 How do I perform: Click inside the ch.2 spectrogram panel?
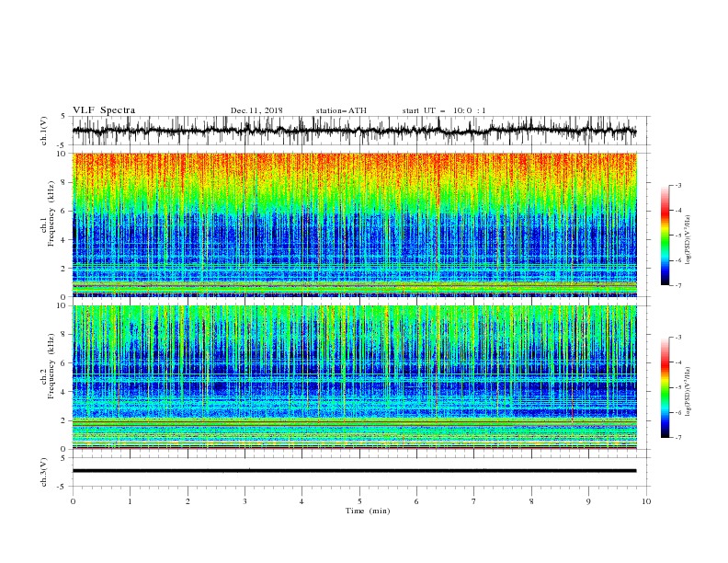(x=354, y=377)
